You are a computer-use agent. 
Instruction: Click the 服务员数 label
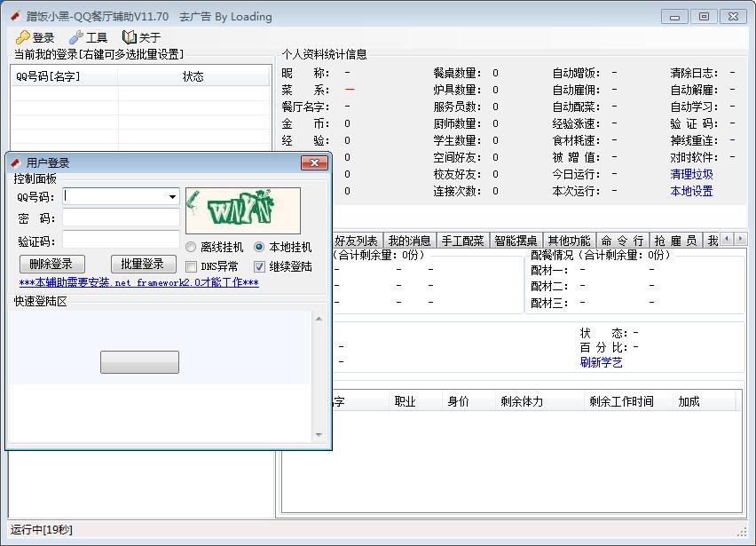coord(457,107)
